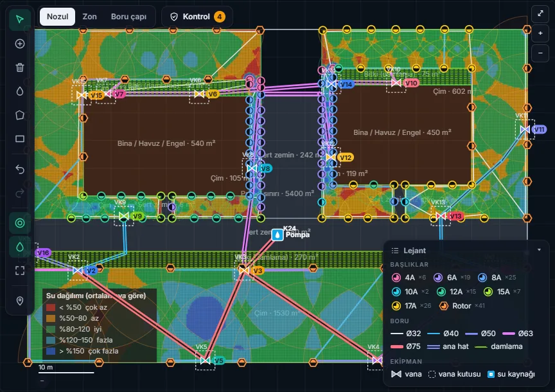Click the undo arrow icon
The image size is (555, 392).
[x=20, y=169]
